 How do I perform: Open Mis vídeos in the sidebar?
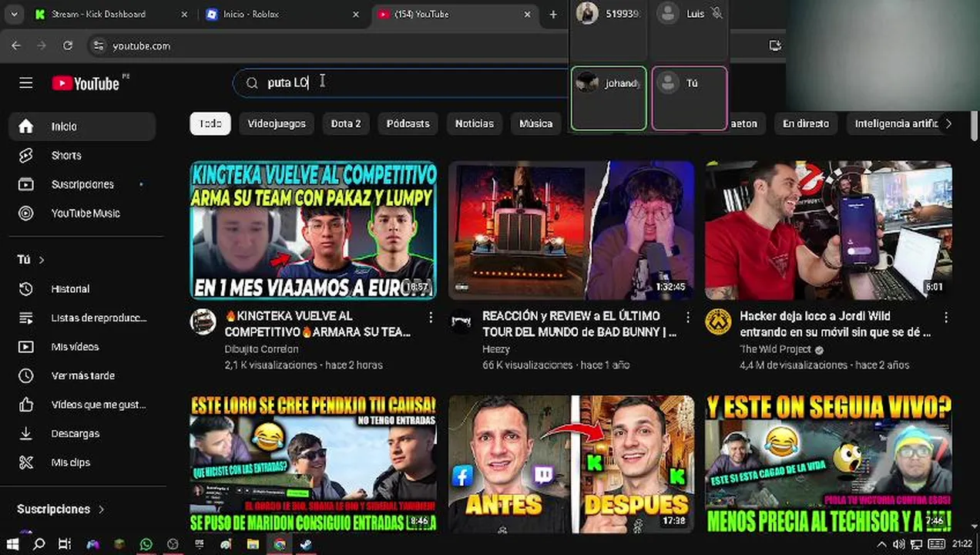click(82, 347)
